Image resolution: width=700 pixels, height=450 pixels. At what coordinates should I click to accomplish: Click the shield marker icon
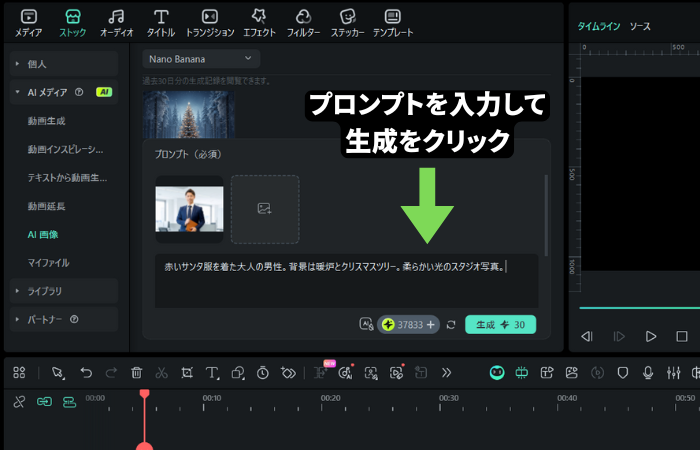(x=623, y=372)
